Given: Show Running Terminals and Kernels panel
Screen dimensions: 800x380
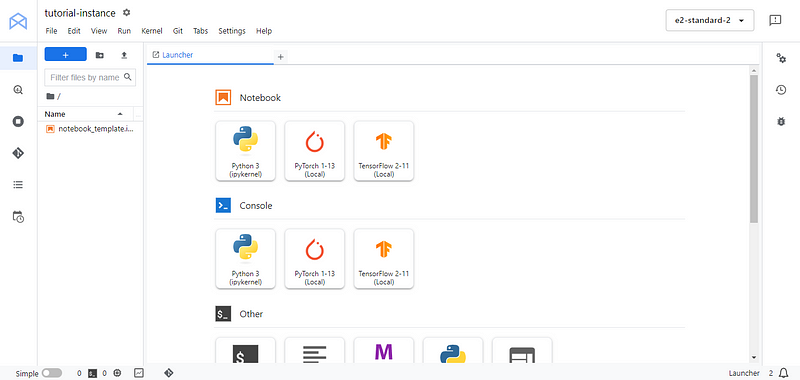Looking at the screenshot, I should tap(18, 121).
